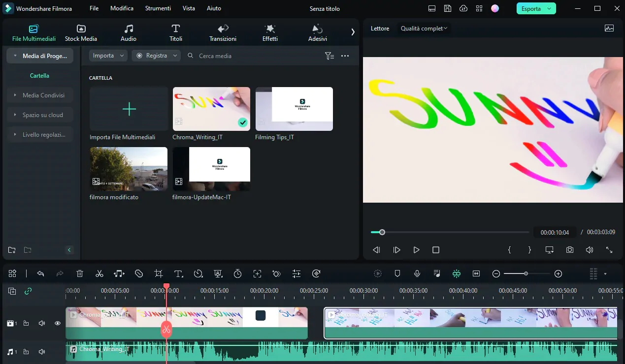Toggle the timeline auto-link chain icon

[x=28, y=291]
